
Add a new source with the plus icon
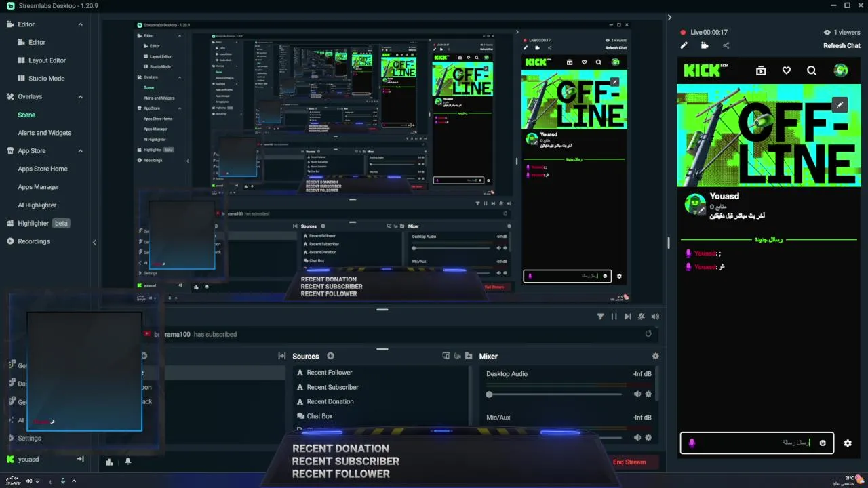coord(331,356)
